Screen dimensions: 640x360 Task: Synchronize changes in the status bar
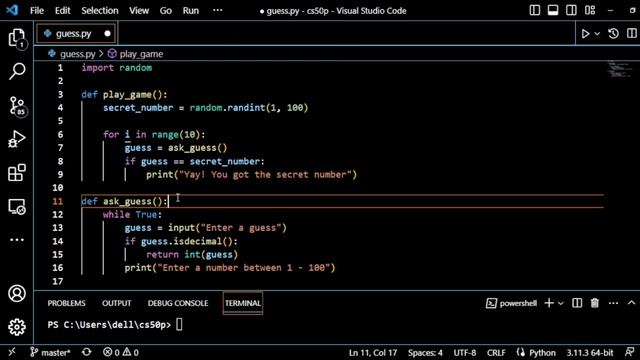[87, 352]
